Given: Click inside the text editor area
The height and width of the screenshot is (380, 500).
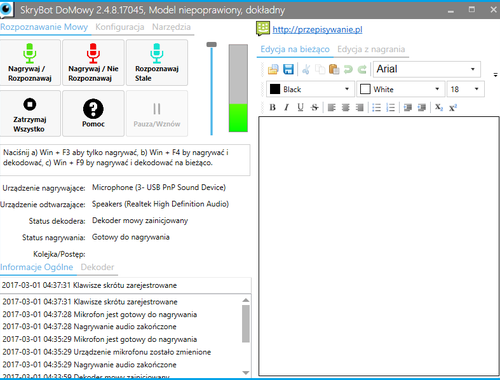Looking at the screenshot, I should point(379,246).
